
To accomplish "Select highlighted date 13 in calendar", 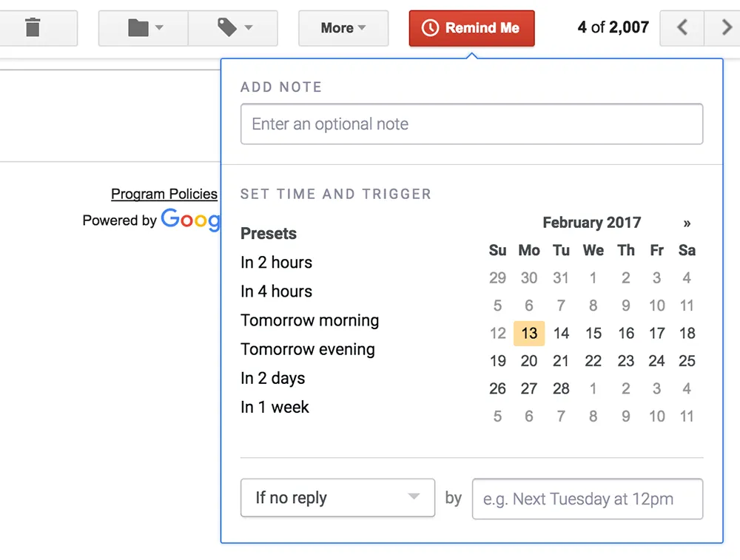I will [x=529, y=333].
